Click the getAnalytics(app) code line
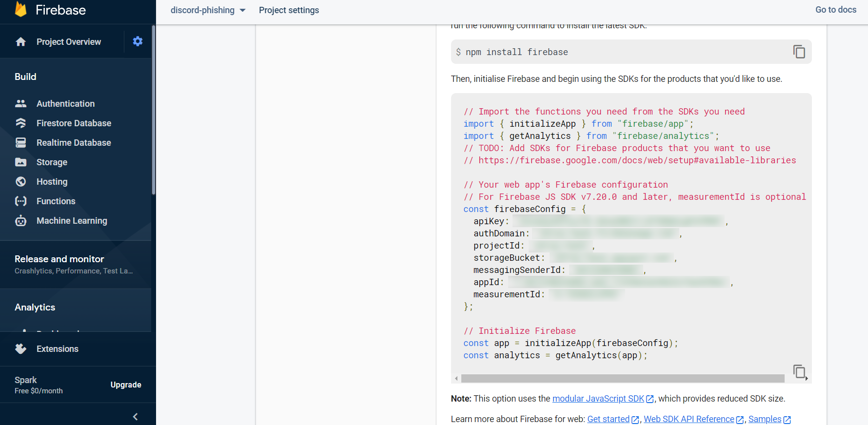Screen dimensions: 868x425 (555, 355)
